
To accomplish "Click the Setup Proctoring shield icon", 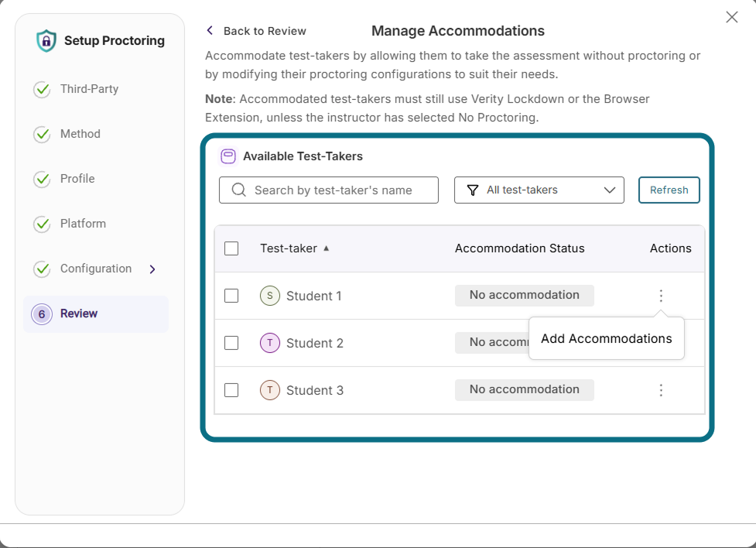I will point(46,40).
